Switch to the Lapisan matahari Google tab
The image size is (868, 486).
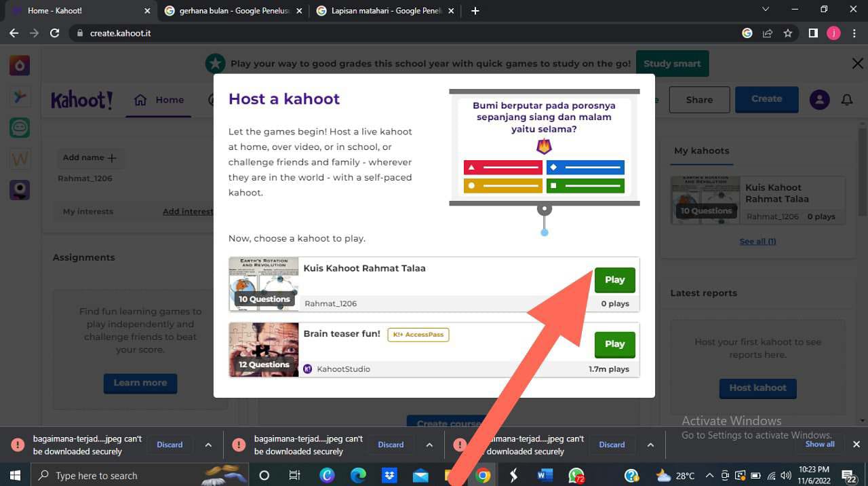click(x=384, y=11)
